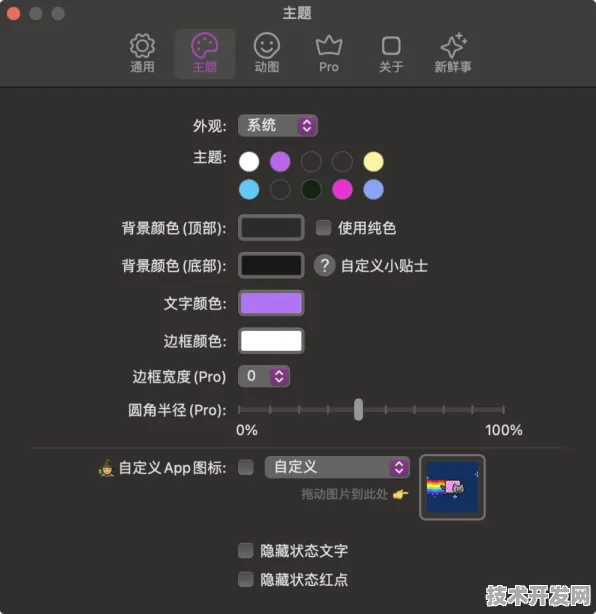Image resolution: width=596 pixels, height=614 pixels.
Task: Choose the dark green theme circle
Action: click(311, 190)
